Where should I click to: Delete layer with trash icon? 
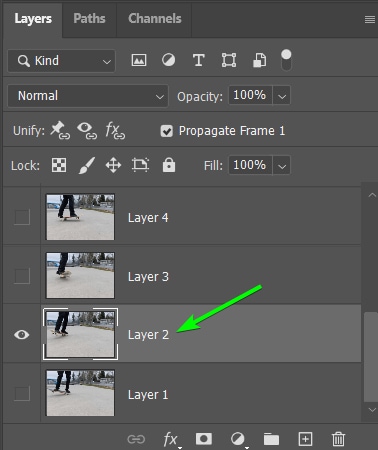(x=338, y=439)
